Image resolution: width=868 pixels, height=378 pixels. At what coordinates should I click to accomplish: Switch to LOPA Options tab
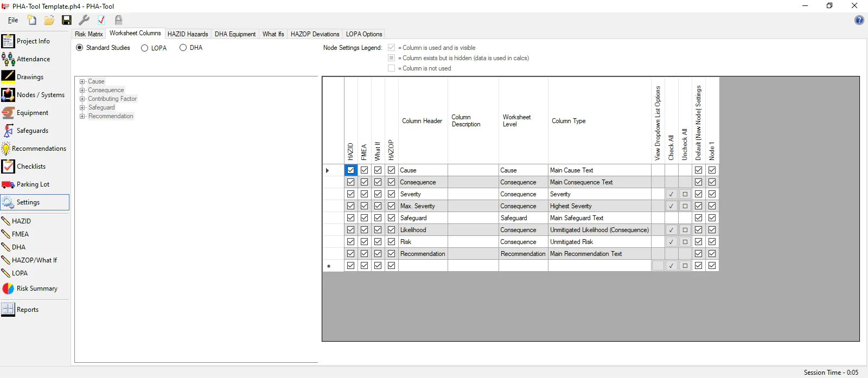tap(364, 34)
